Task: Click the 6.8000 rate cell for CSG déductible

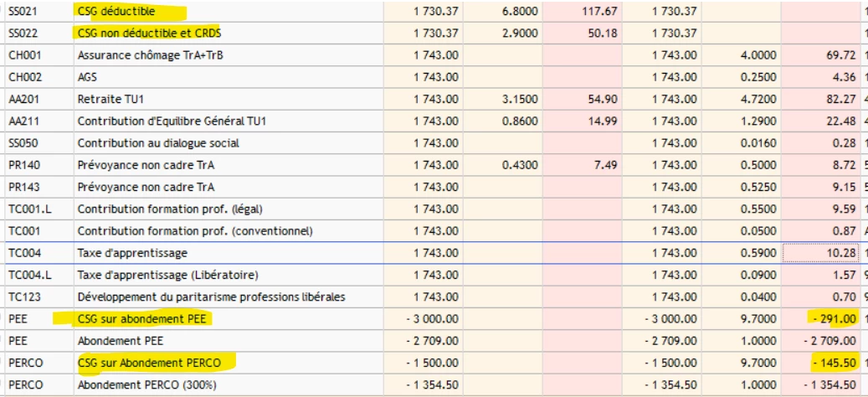Action: tap(521, 11)
